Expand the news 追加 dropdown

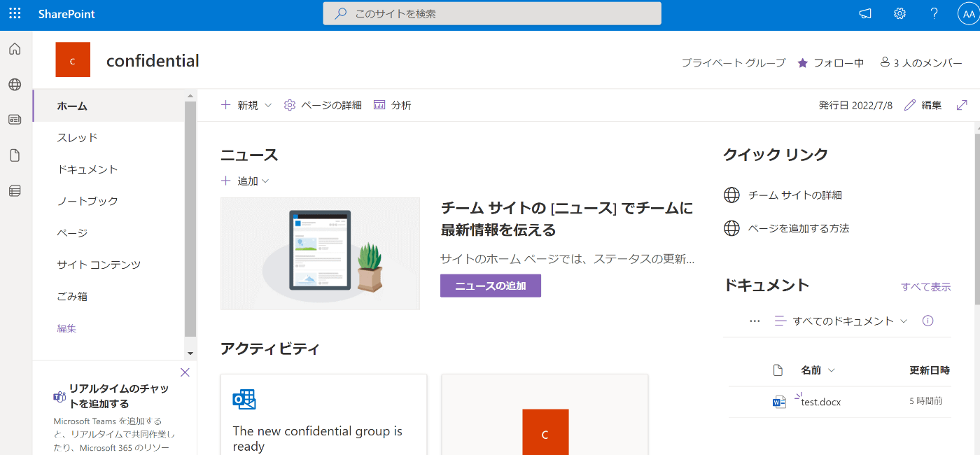[x=265, y=181]
